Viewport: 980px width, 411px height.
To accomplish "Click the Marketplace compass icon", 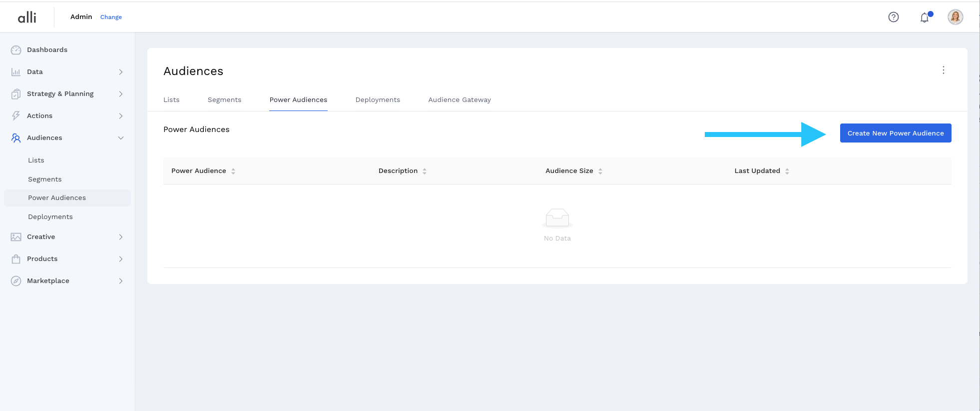I will click(x=16, y=281).
